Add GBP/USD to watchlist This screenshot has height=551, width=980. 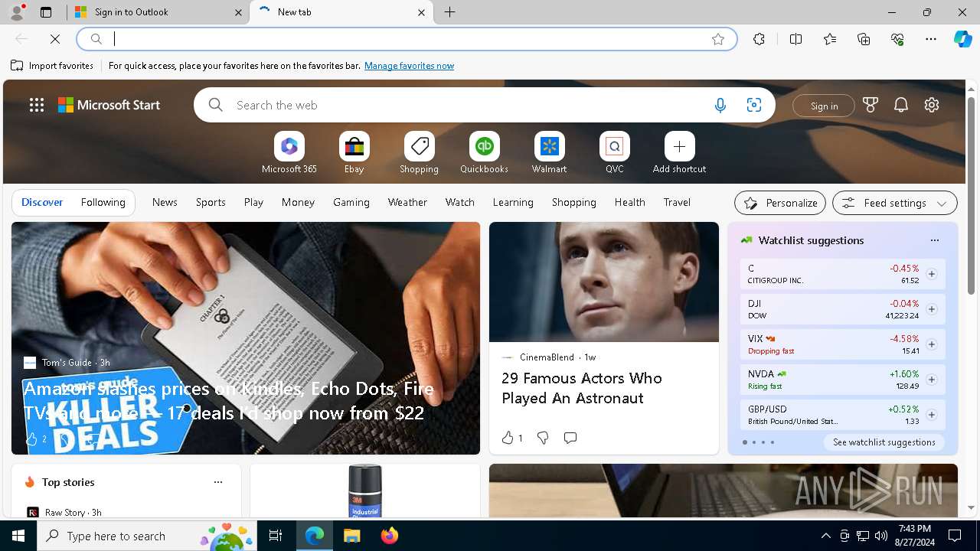932,415
